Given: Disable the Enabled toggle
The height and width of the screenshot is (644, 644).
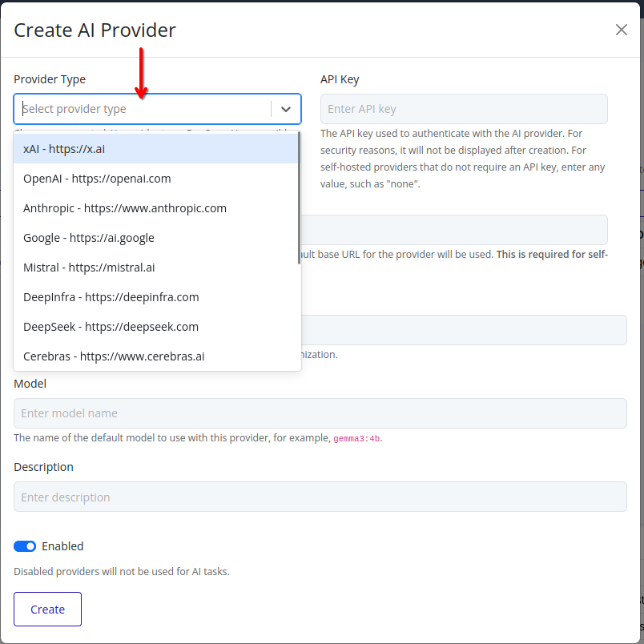Looking at the screenshot, I should tap(25, 545).
